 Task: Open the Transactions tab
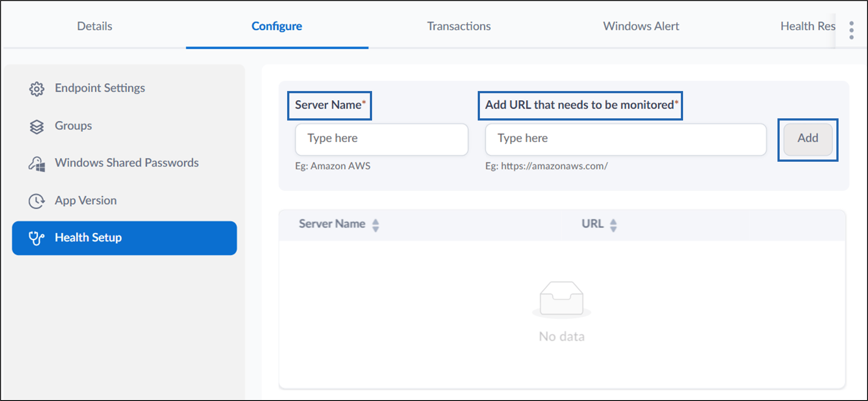point(459,26)
